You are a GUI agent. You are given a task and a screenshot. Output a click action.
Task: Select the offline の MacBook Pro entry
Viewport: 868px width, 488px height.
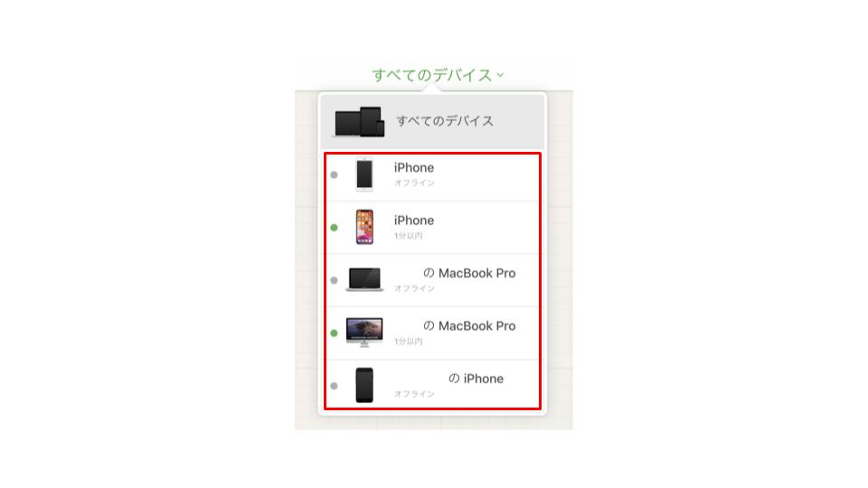[x=432, y=280]
